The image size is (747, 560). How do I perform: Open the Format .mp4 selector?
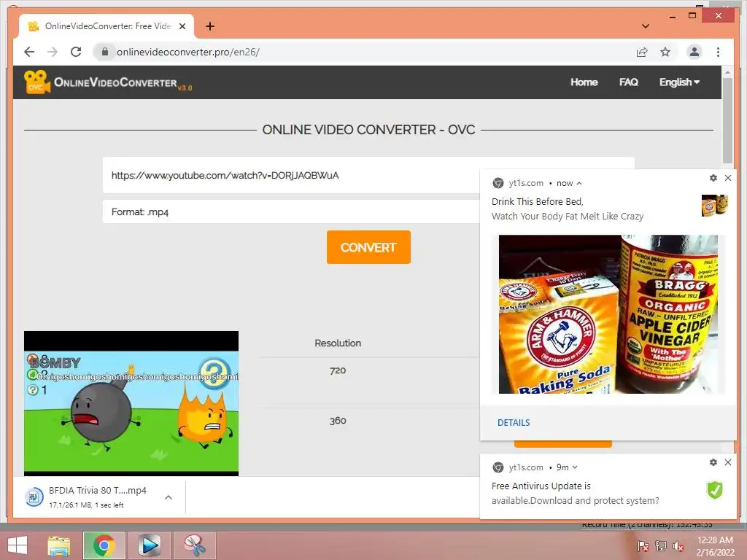tap(292, 212)
